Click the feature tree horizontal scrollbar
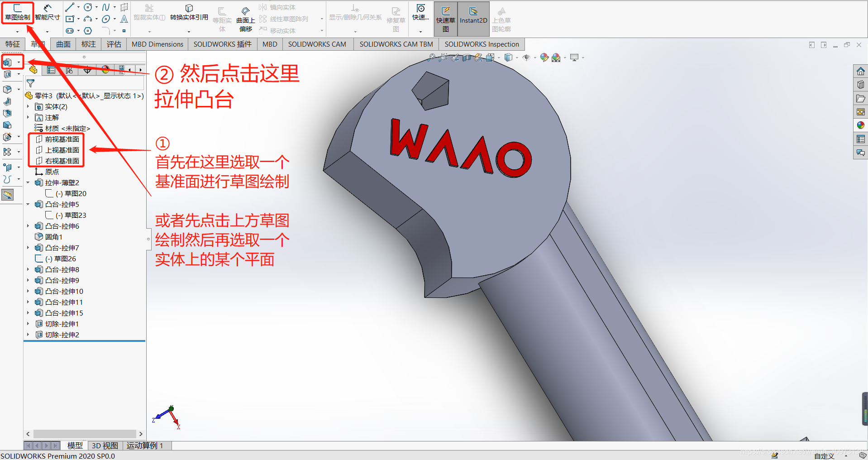 (85, 434)
